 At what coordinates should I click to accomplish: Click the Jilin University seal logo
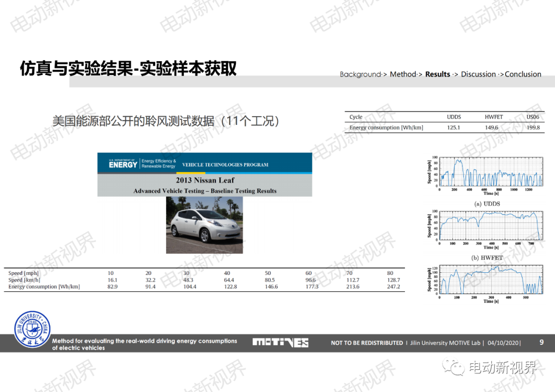coord(32,329)
